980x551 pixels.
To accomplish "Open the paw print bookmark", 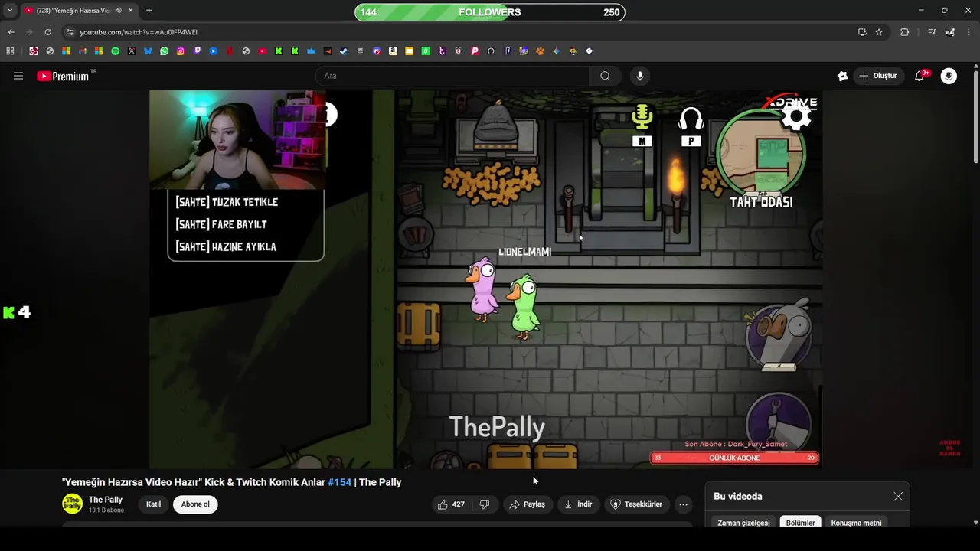I will (540, 51).
